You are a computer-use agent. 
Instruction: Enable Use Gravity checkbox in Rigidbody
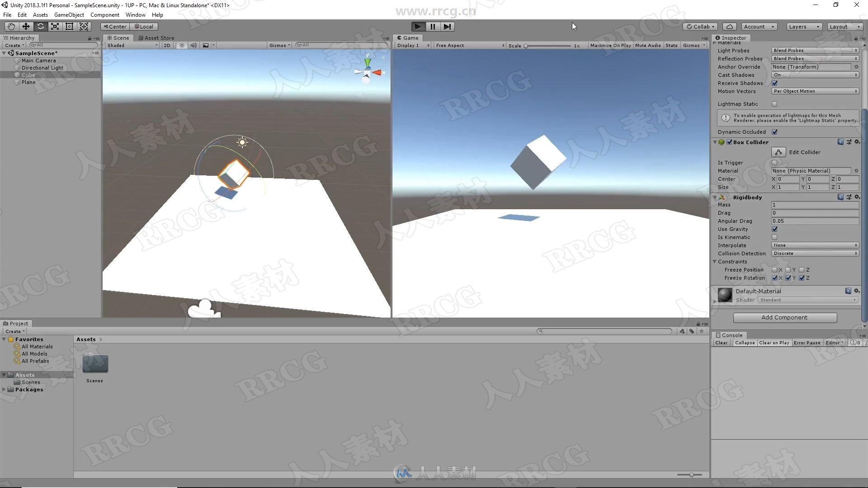(x=774, y=229)
